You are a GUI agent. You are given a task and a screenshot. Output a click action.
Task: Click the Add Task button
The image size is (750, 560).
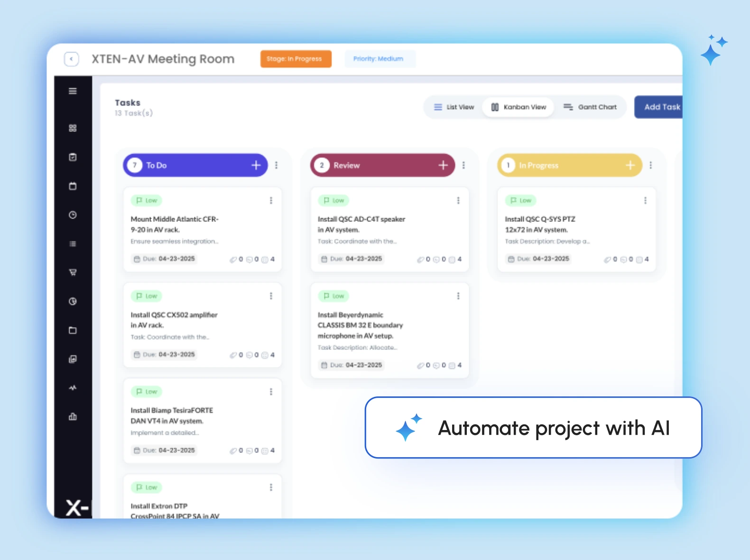(x=658, y=107)
